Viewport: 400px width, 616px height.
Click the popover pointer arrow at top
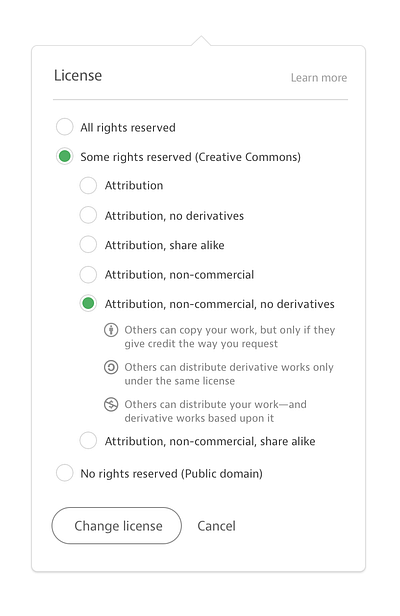click(x=201, y=40)
